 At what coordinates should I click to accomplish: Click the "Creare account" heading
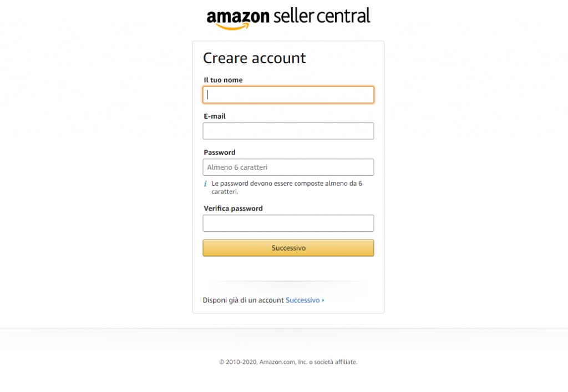(x=254, y=58)
